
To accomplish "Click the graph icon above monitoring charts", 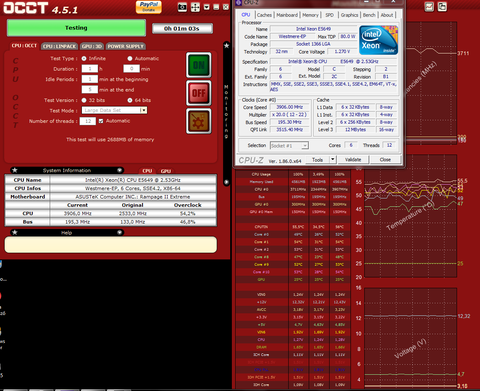I will coord(429,6).
